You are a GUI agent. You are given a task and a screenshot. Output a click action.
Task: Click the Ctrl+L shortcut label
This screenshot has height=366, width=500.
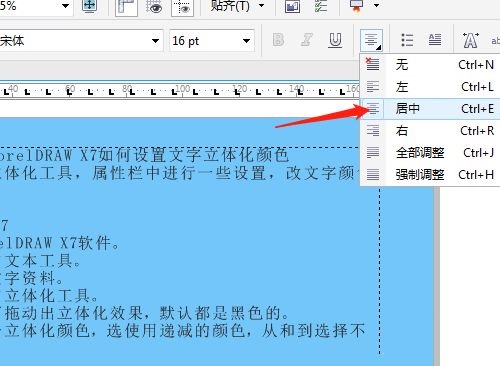(477, 87)
